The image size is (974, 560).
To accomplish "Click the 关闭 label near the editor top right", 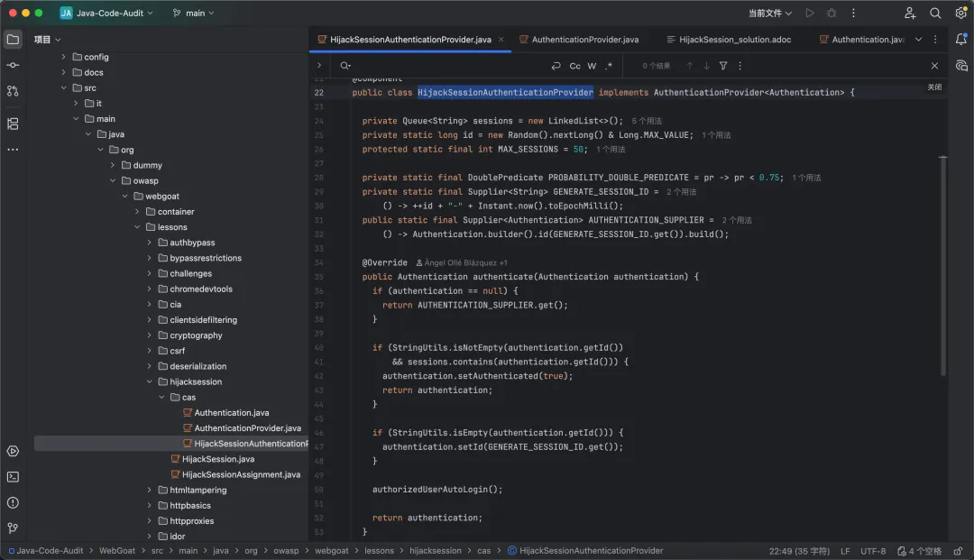I will click(934, 87).
